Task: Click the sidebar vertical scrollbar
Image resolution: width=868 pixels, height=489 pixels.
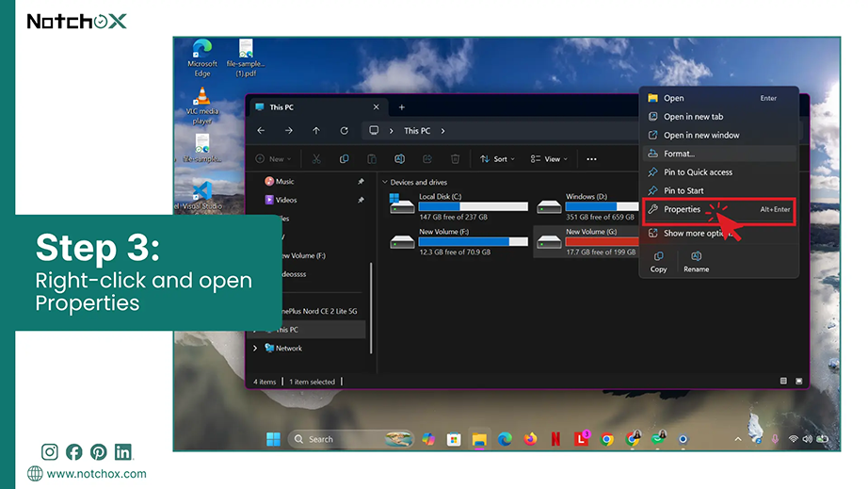Action: tap(371, 307)
